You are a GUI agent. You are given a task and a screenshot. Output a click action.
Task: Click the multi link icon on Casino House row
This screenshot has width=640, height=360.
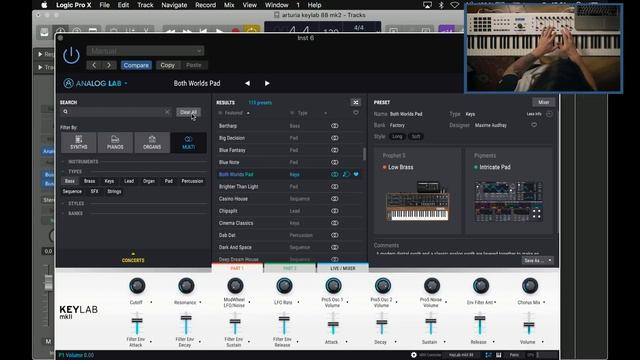point(335,199)
